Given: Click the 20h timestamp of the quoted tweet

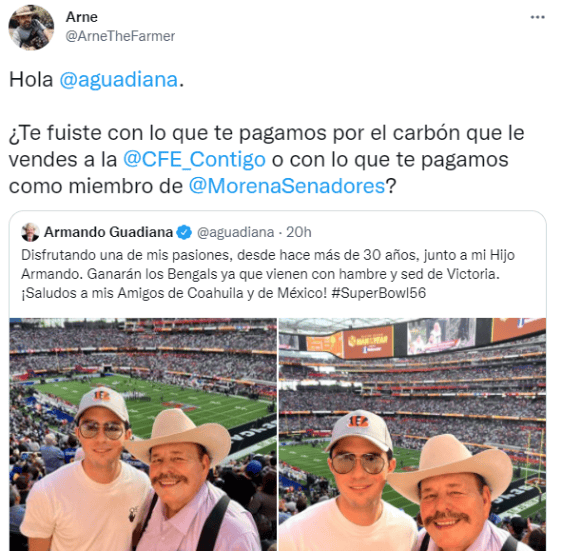Looking at the screenshot, I should (x=299, y=232).
